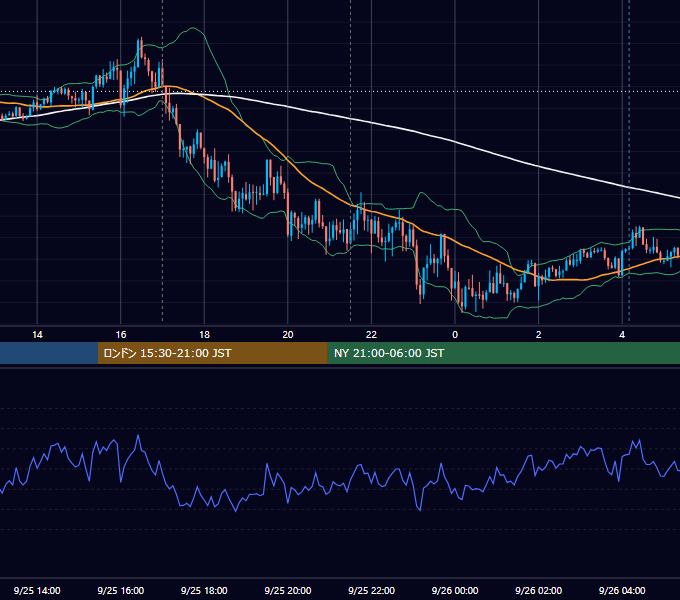
Task: Click the 22 hour label on upper axis
Action: (371, 335)
